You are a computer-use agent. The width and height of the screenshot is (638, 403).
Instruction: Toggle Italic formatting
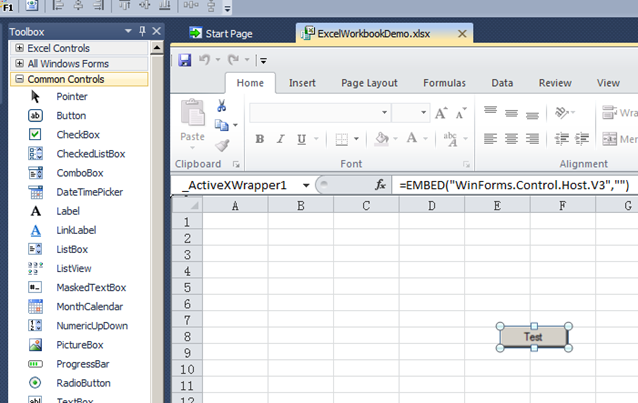tap(280, 139)
